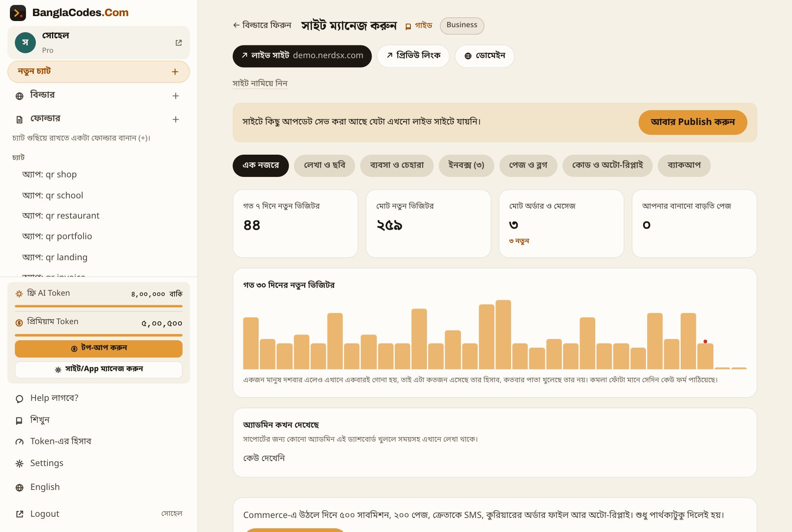Open profile external link icon beside সোহেল
This screenshot has height=532, width=792.
pyautogui.click(x=179, y=42)
